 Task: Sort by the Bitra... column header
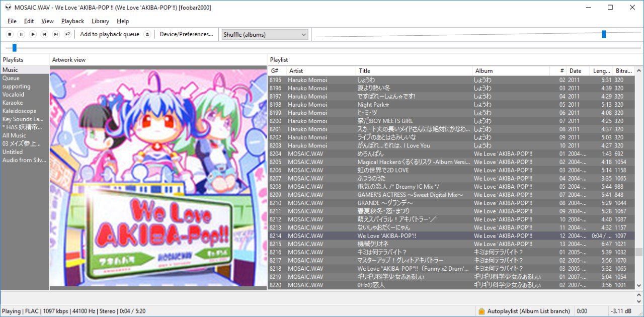pyautogui.click(x=623, y=71)
